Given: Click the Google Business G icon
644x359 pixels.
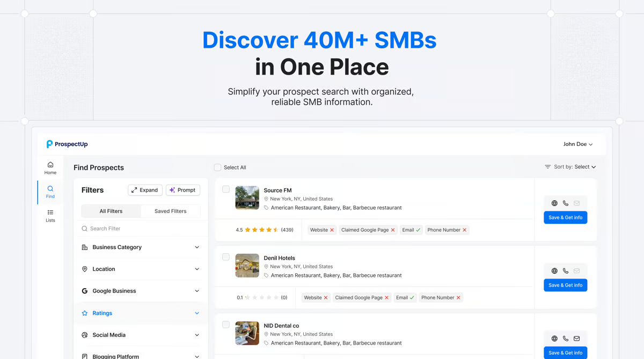Looking at the screenshot, I should pyautogui.click(x=84, y=291).
